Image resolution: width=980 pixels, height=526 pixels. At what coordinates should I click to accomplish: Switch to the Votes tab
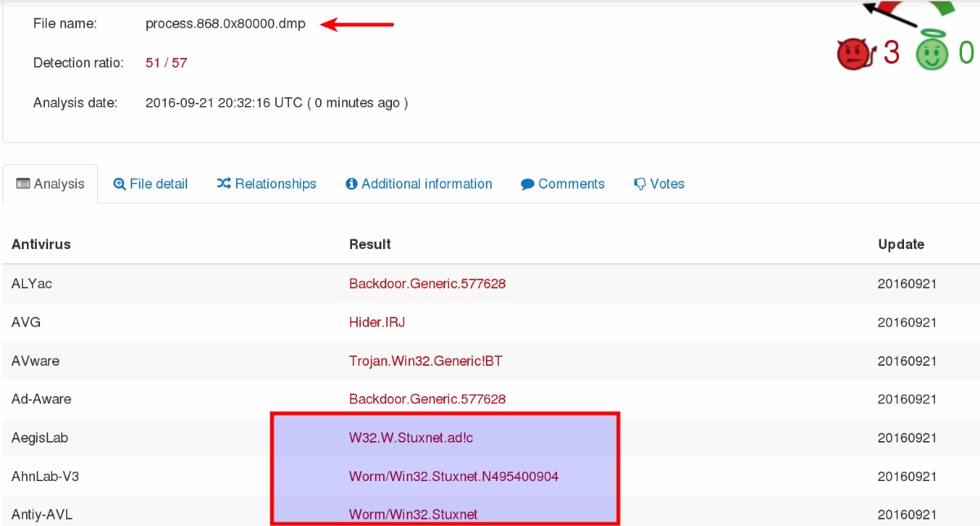[659, 184]
